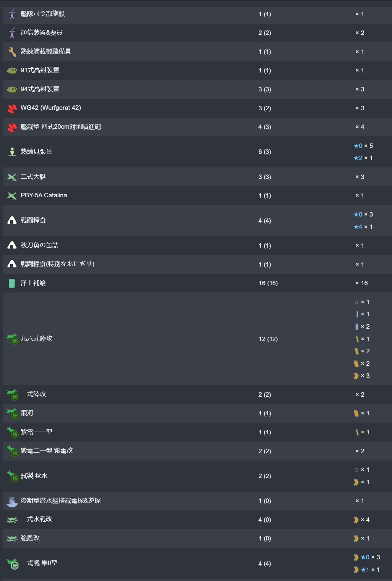Click the 熟練見張員 lookout icon
Viewport: 392px width, 581px height.
click(12, 152)
